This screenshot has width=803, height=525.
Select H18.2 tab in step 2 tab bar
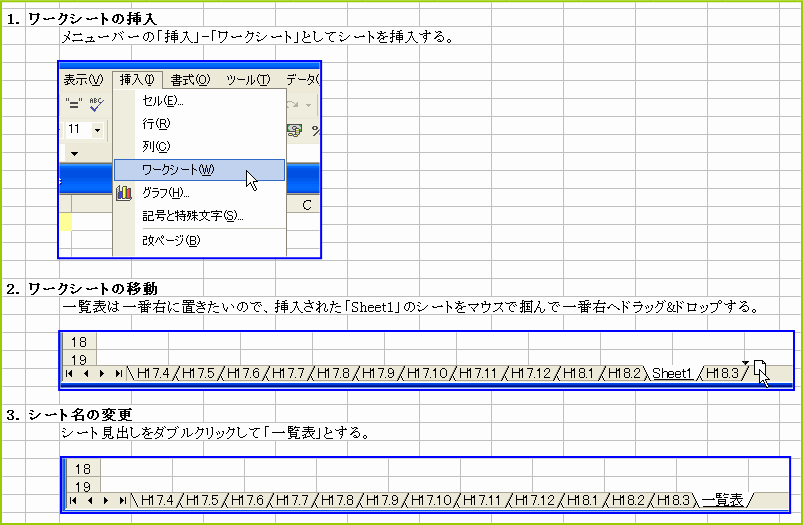click(624, 373)
